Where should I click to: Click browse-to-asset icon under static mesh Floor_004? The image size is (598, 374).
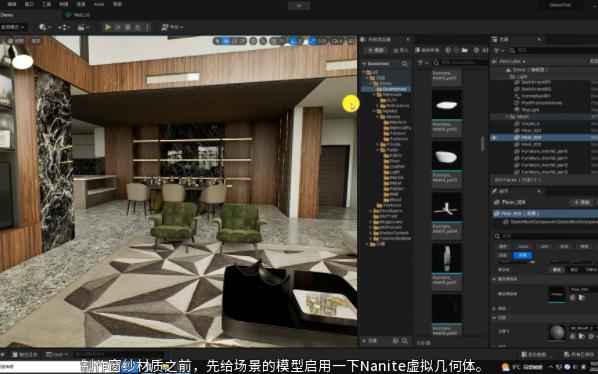coord(582,298)
